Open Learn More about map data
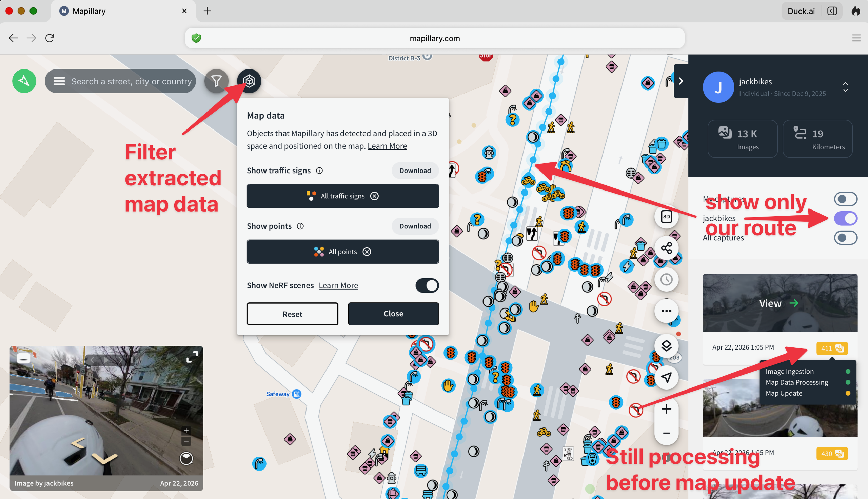Screen dimensions: 868x499 pyautogui.click(x=387, y=146)
